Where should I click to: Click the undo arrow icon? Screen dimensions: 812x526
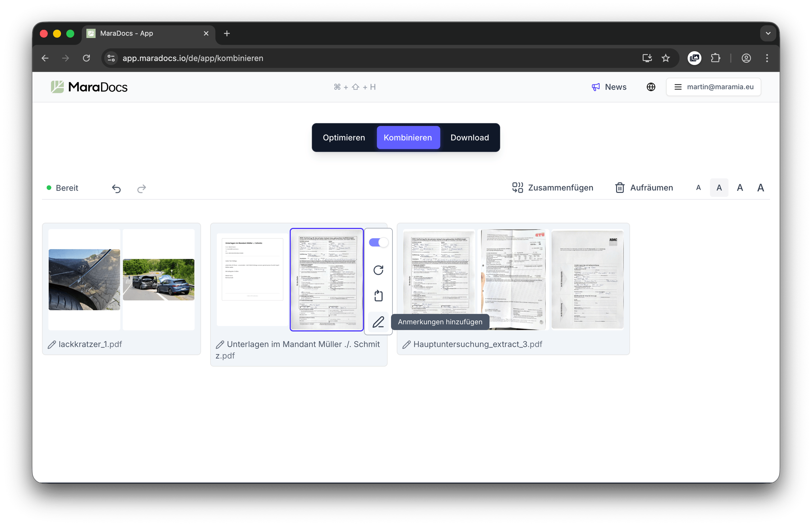click(116, 188)
